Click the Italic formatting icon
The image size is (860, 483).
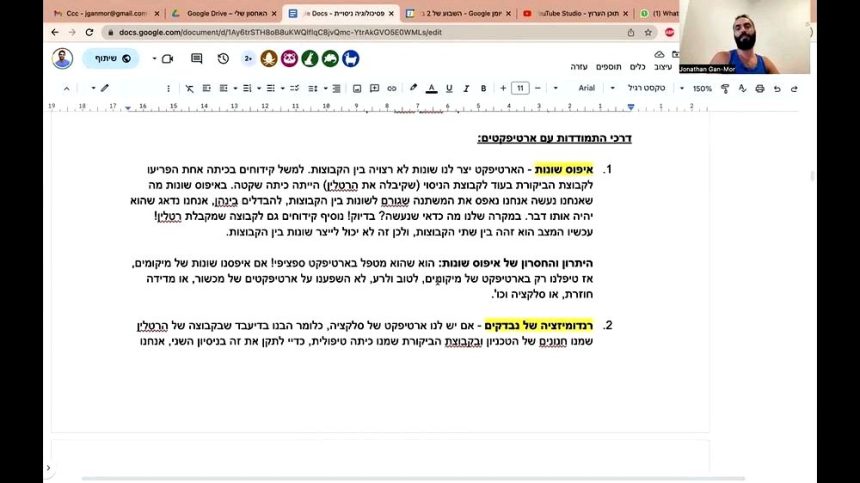pyautogui.click(x=466, y=88)
